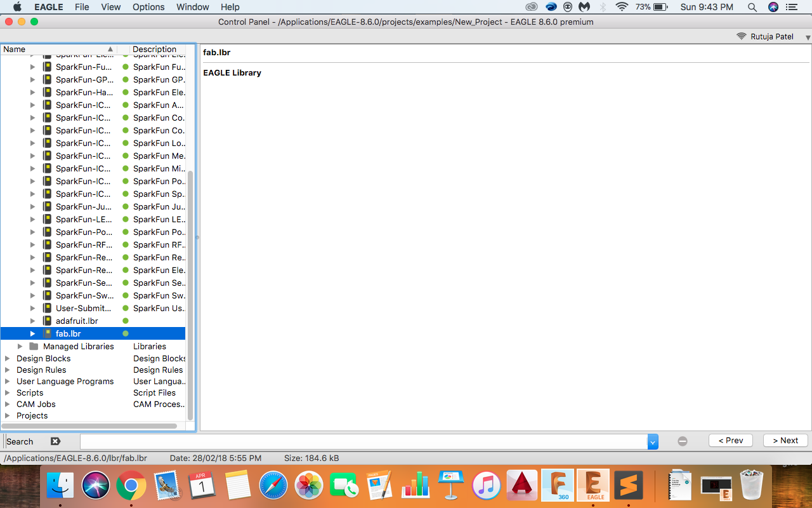The image size is (812, 508).
Task: Click the Description column header
Action: (x=157, y=49)
